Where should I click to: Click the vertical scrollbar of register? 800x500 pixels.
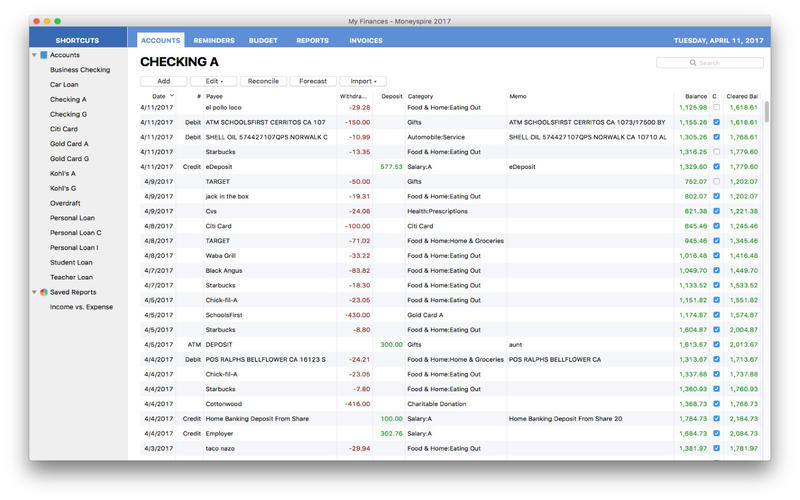(x=766, y=111)
